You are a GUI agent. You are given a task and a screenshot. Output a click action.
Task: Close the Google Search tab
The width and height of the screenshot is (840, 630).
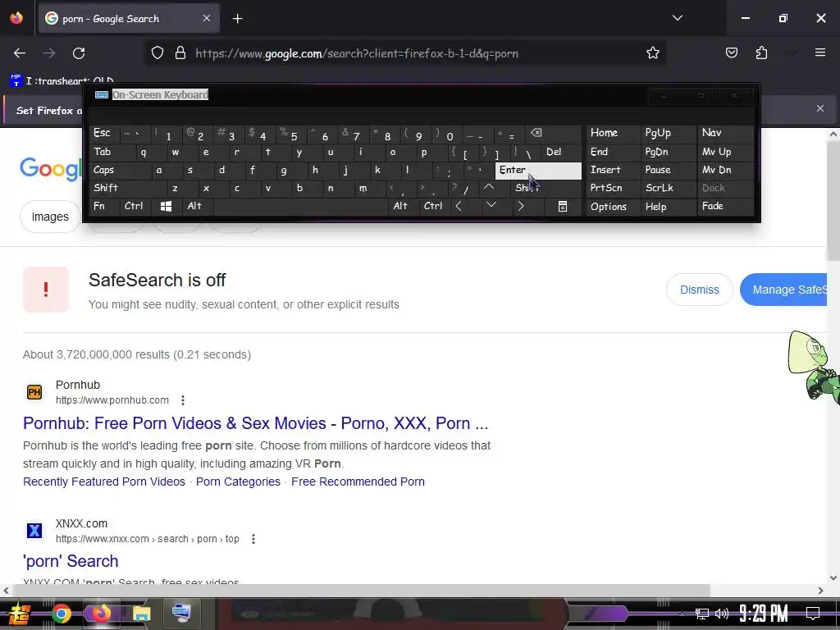pos(206,19)
